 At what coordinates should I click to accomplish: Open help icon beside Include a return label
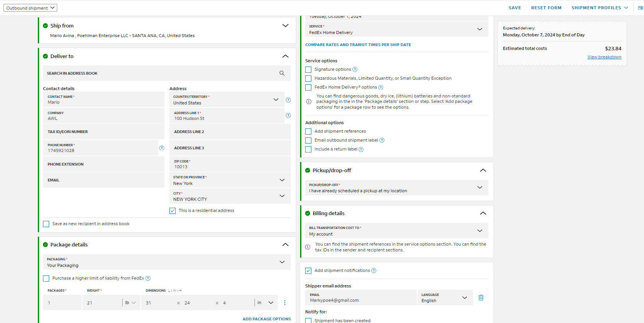point(361,149)
